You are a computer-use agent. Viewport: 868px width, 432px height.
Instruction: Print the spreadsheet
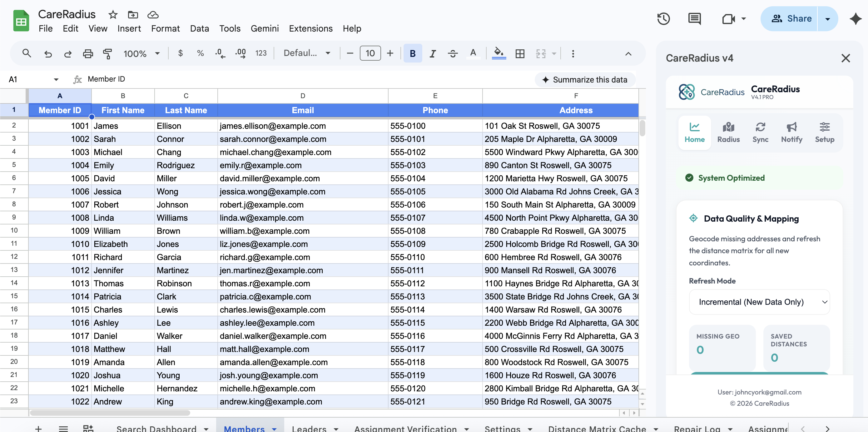87,53
